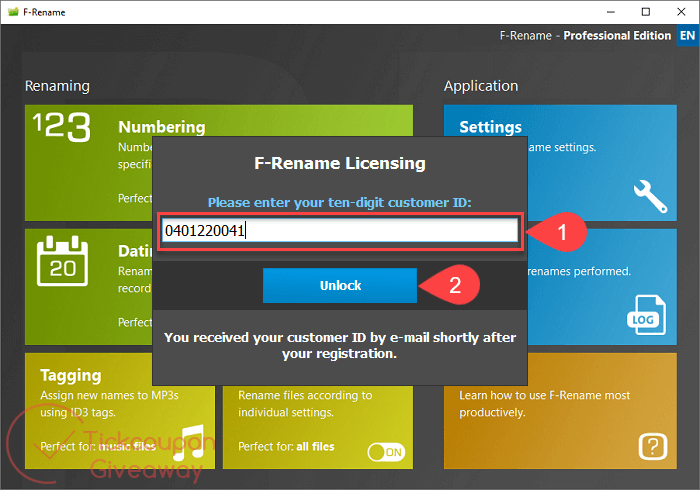
Task: Open the LOG file icon
Action: click(646, 315)
